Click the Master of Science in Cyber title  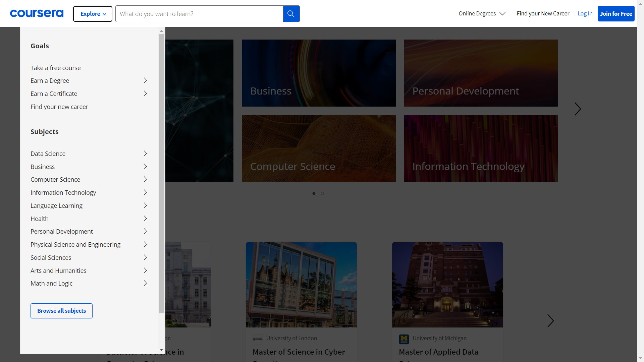[x=299, y=352]
